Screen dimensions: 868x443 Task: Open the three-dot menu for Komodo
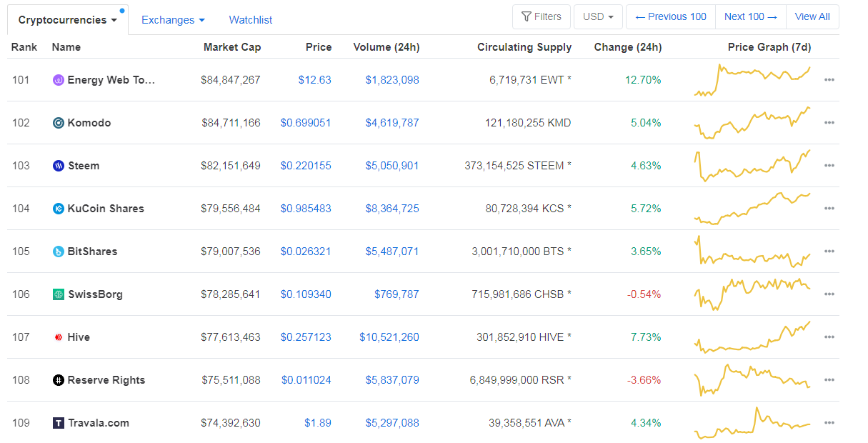pos(829,123)
